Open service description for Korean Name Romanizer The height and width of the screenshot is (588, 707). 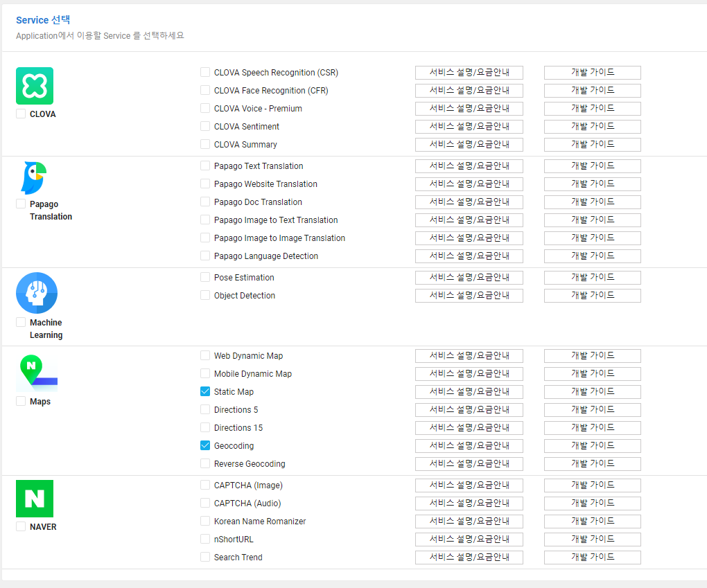click(x=469, y=522)
